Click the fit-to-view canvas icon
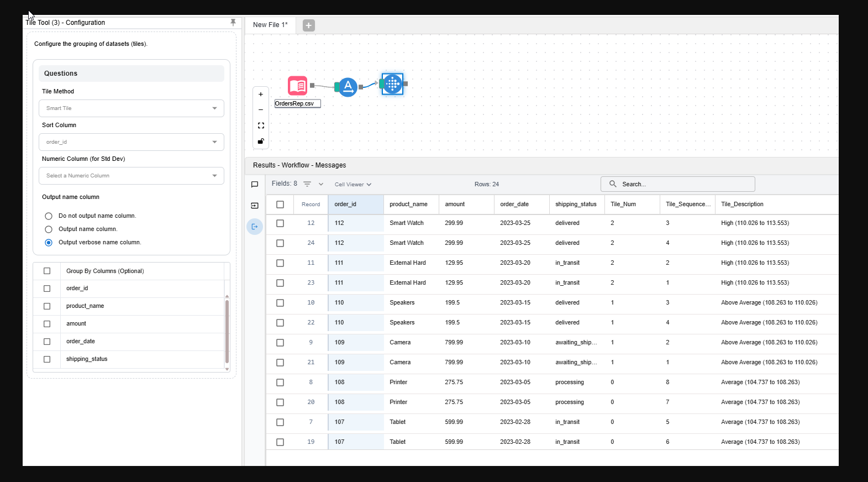Viewport: 868px width, 482px height. [261, 125]
